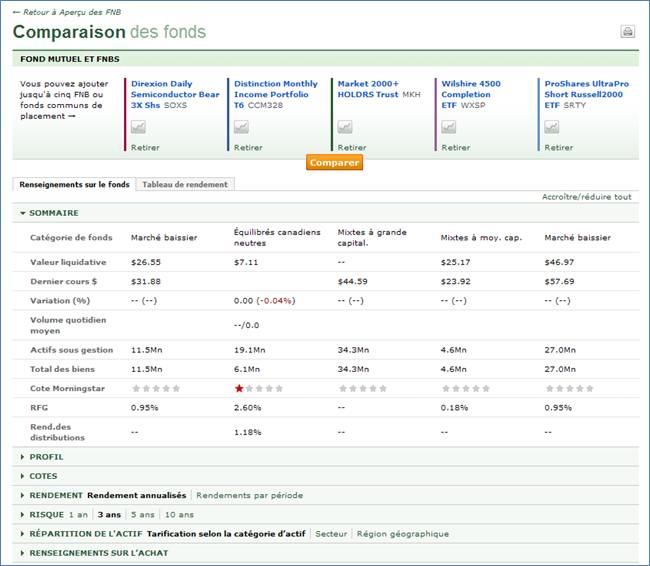Click Retirer under Distinction Monthly CCM328 fund
The height and width of the screenshot is (566, 650).
(248, 148)
